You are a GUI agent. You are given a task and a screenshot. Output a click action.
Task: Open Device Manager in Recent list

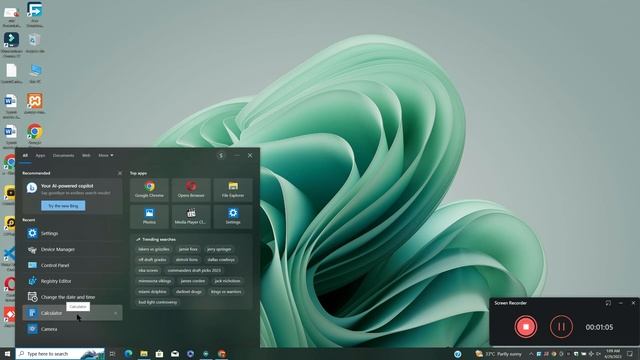pos(72,249)
